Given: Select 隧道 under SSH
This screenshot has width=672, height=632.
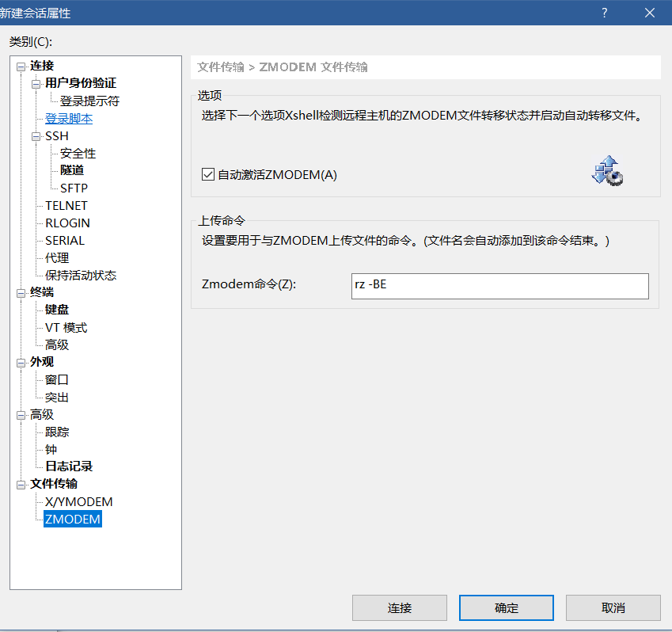Looking at the screenshot, I should click(x=72, y=170).
